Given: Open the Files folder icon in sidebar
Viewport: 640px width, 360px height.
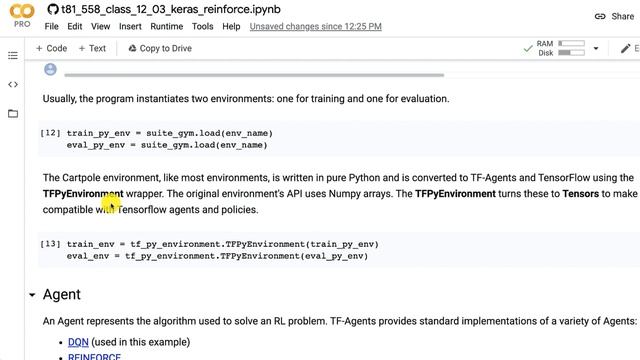Looking at the screenshot, I should pyautogui.click(x=13, y=113).
